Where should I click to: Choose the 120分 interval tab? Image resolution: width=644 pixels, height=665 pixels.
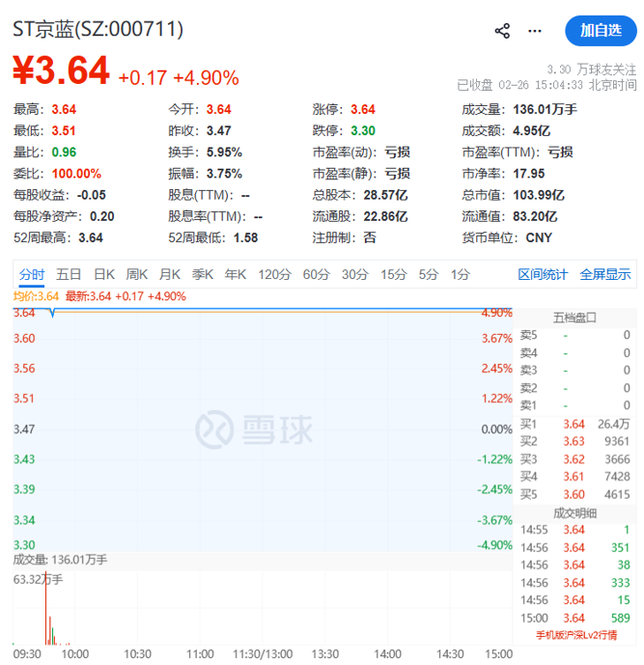pyautogui.click(x=274, y=275)
